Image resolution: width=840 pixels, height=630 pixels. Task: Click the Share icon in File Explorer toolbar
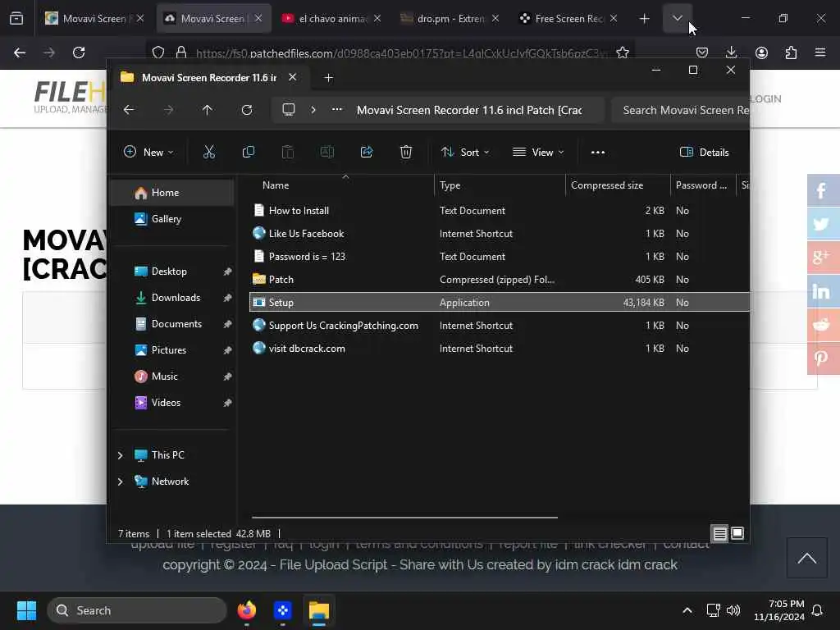[367, 152]
